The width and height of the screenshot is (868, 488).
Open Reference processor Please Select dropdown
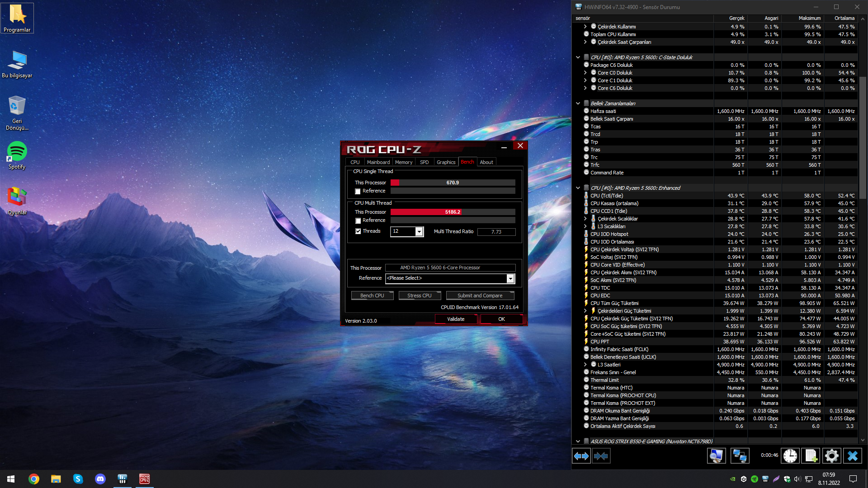(x=450, y=278)
